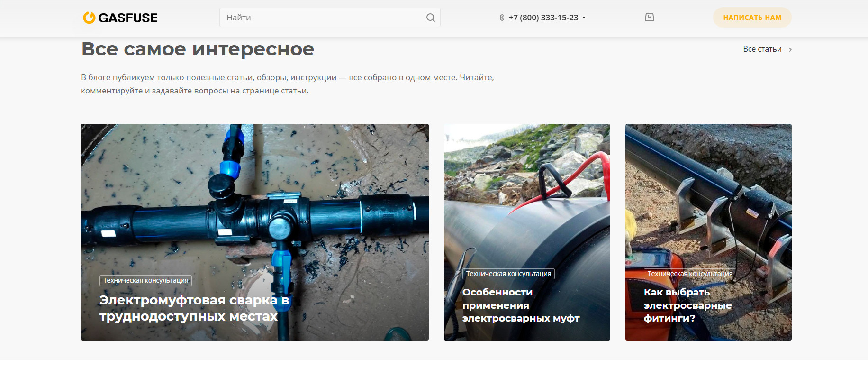Click the search magnifier icon
The width and height of the screenshot is (868, 378).
pos(430,18)
